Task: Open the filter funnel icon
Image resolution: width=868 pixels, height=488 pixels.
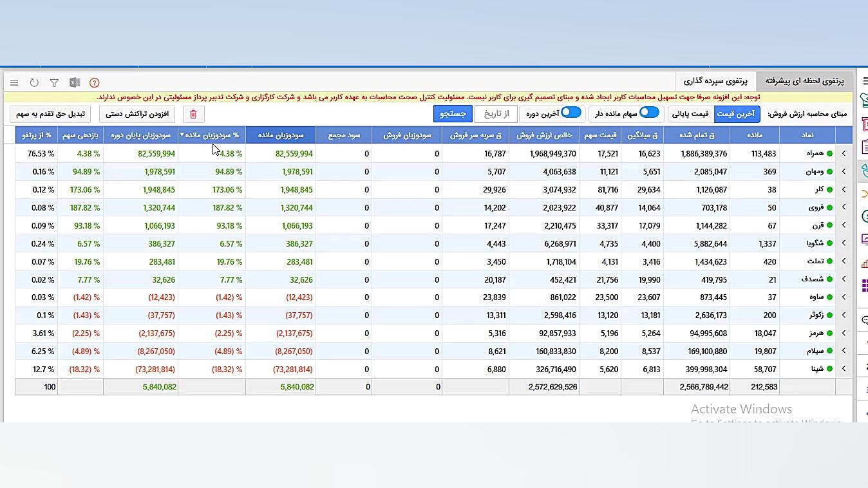Action: [54, 82]
